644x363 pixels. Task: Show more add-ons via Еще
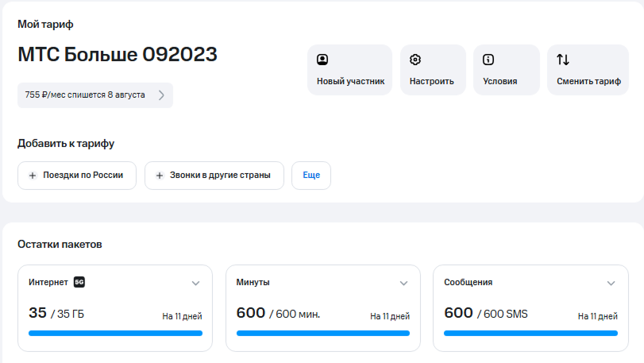[x=311, y=176]
